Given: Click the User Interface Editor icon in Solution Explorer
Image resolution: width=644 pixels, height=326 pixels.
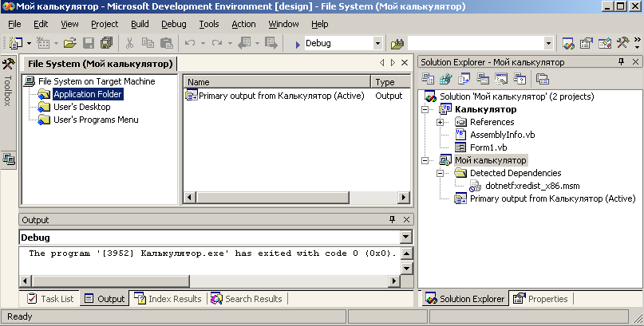Looking at the screenshot, I should (483, 79).
